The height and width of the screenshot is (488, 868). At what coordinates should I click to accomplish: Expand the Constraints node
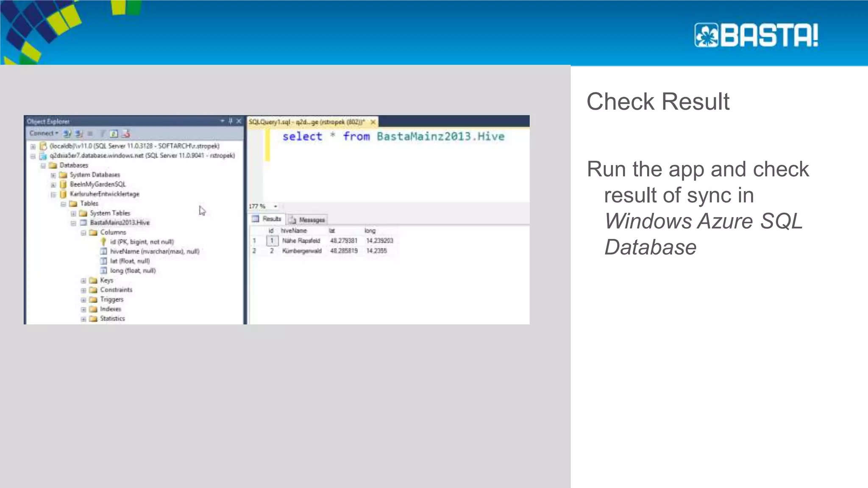coord(83,291)
